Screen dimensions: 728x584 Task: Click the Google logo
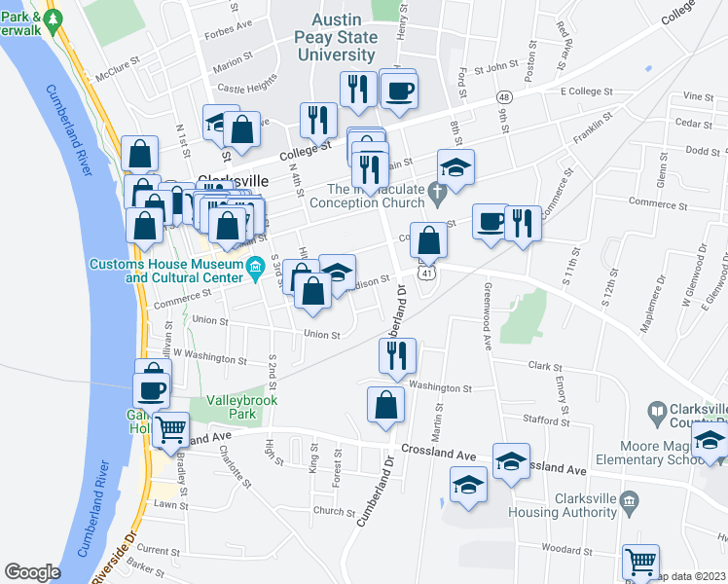(32, 572)
